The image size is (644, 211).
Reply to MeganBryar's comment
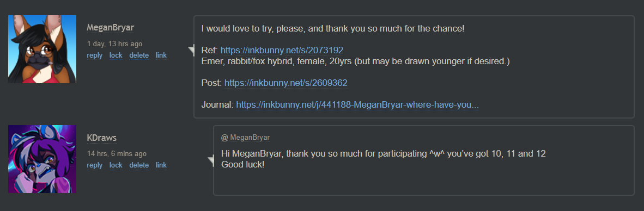click(95, 55)
